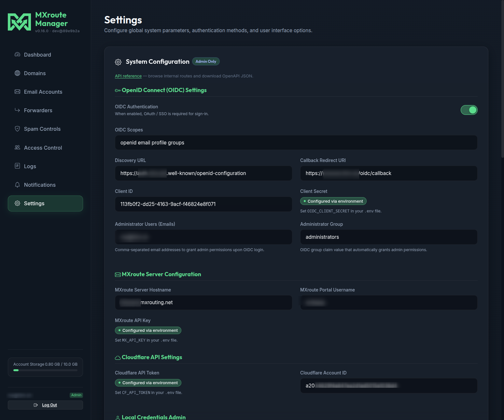This screenshot has width=504, height=420.
Task: Click the Account Storage progress bar
Action: (x=45, y=370)
